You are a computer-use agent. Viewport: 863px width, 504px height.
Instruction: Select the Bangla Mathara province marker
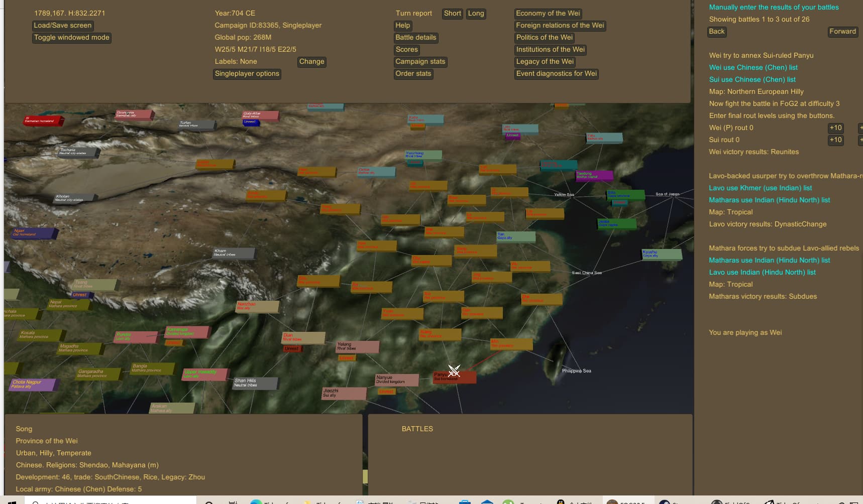[153, 368]
